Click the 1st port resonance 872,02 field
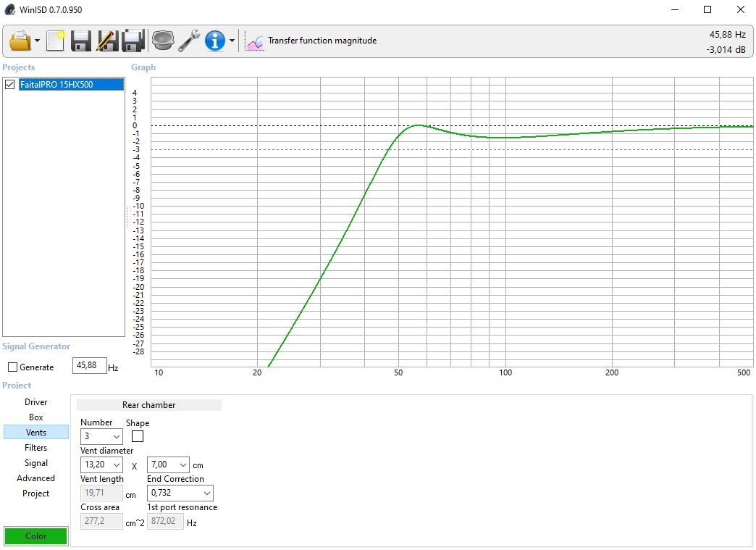 [165, 522]
